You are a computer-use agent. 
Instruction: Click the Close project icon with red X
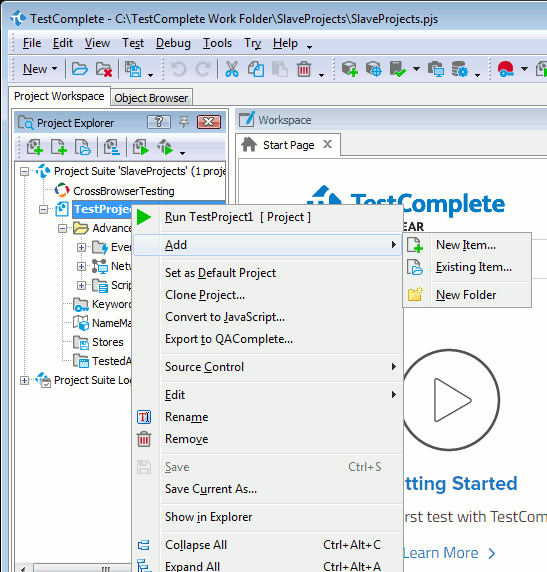(x=103, y=69)
